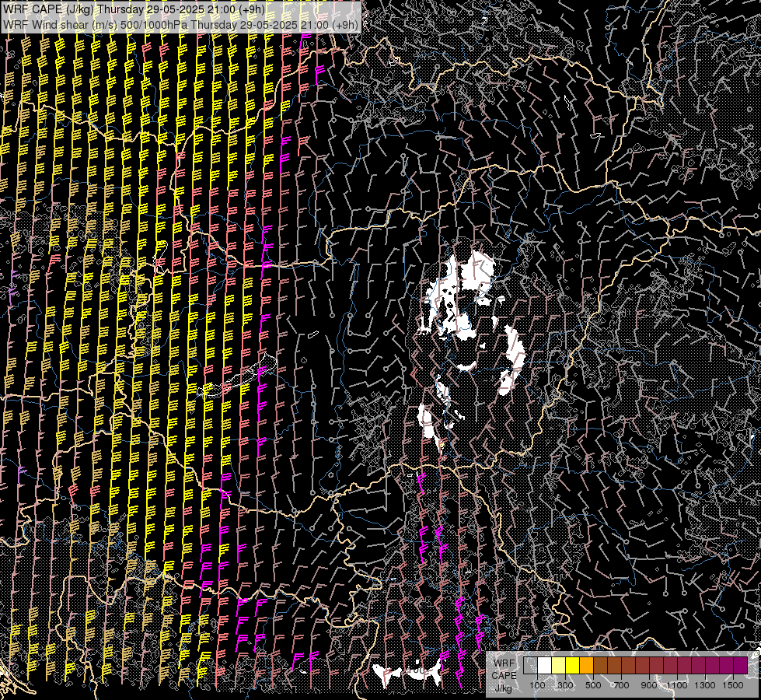The height and width of the screenshot is (700, 761).
Task: Select the pale yellow 200–300 legend swatch
Action: coord(559,665)
